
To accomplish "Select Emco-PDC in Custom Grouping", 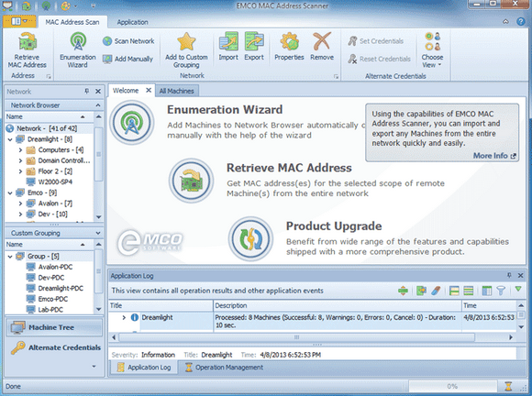I will point(48,299).
